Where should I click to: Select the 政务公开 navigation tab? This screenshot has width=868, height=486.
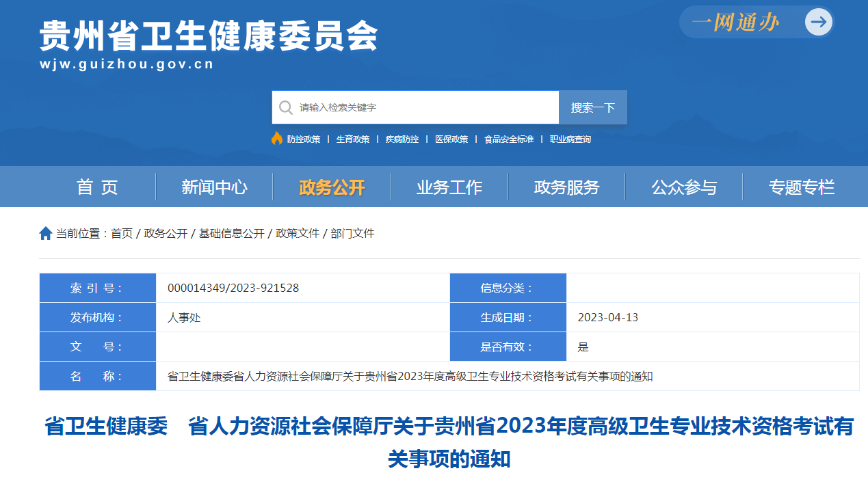coord(332,187)
